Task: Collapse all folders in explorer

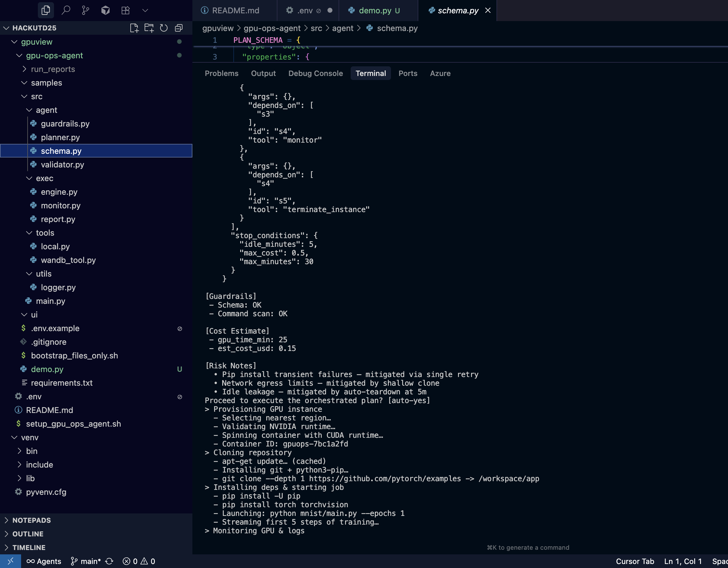Action: (x=179, y=28)
